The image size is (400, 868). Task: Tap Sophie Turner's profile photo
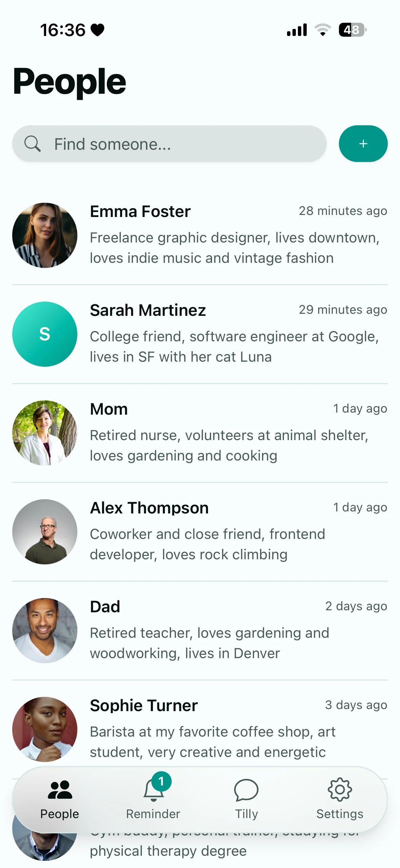click(x=44, y=728)
